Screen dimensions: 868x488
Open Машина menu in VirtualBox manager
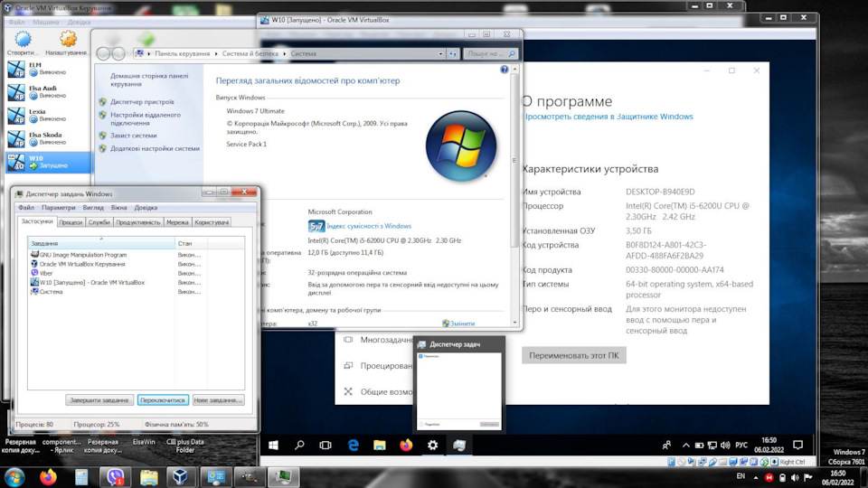click(x=46, y=22)
